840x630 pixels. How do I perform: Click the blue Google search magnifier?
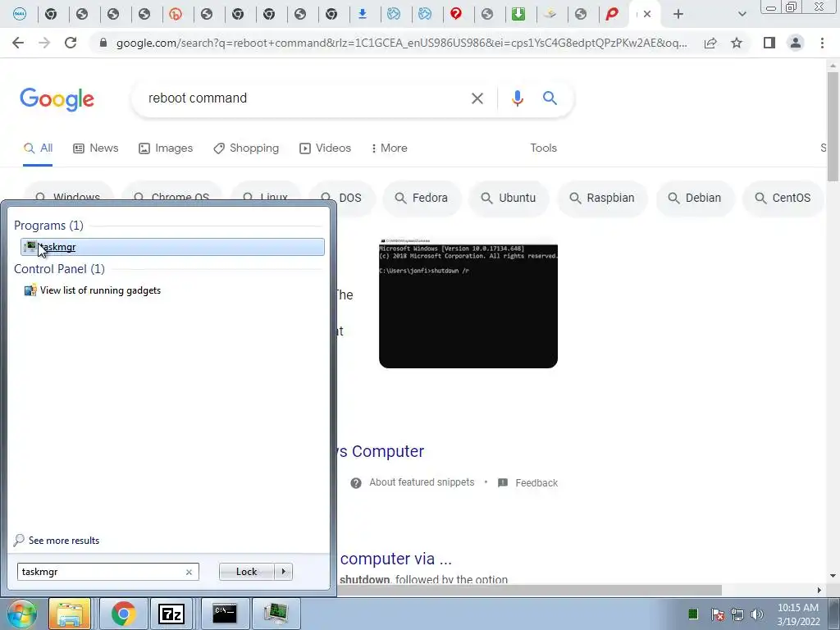point(550,98)
